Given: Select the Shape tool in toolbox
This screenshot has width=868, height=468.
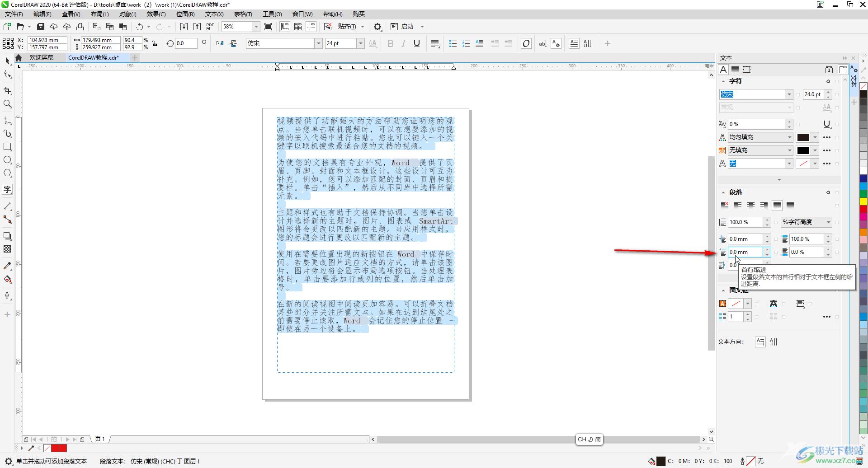Looking at the screenshot, I should click(x=7, y=75).
